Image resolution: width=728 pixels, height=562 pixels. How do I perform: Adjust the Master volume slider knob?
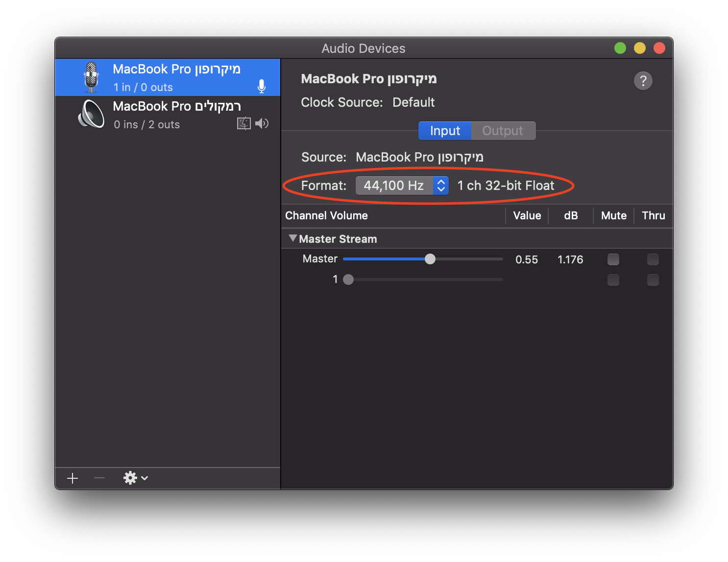[x=430, y=259]
